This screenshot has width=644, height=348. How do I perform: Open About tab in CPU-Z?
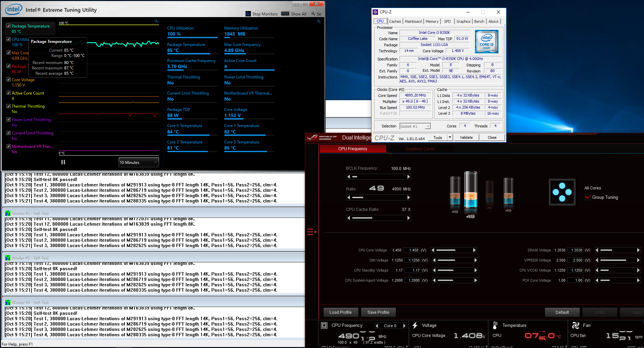[493, 21]
